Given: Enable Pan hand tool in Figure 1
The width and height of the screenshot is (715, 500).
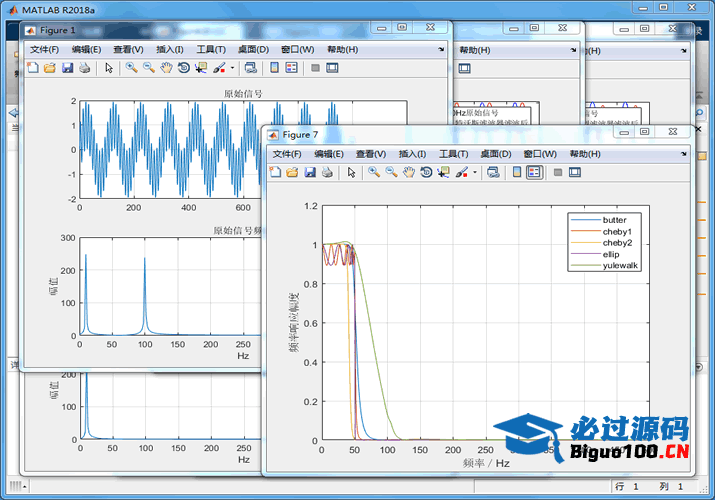Looking at the screenshot, I should pos(166,68).
